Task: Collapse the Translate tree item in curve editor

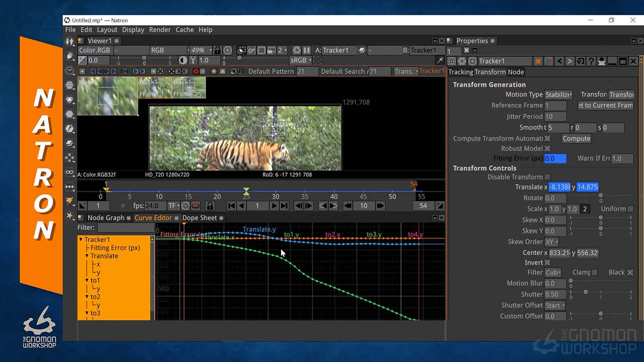Action: click(87, 256)
